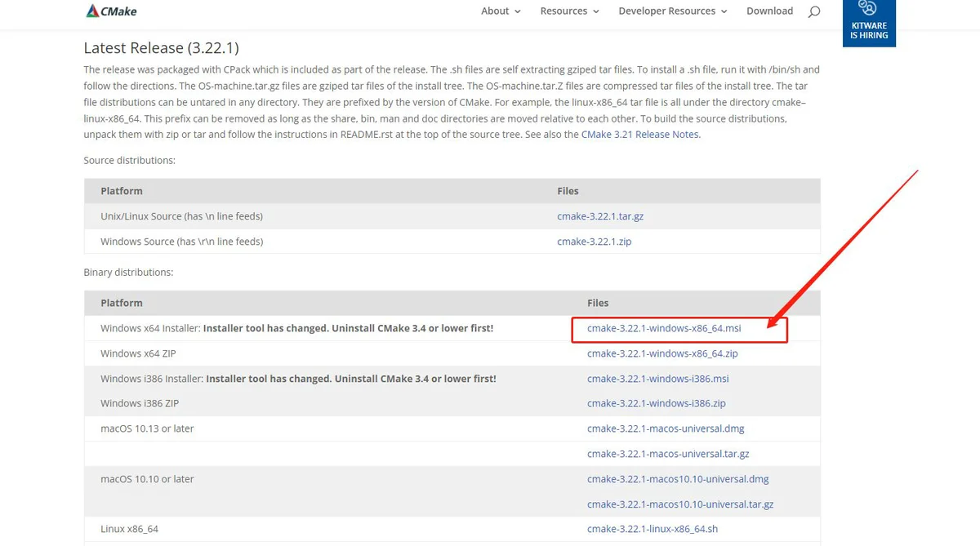Download cmake-3.22.1-windows-i386.zip
This screenshot has width=980, height=546.
657,403
